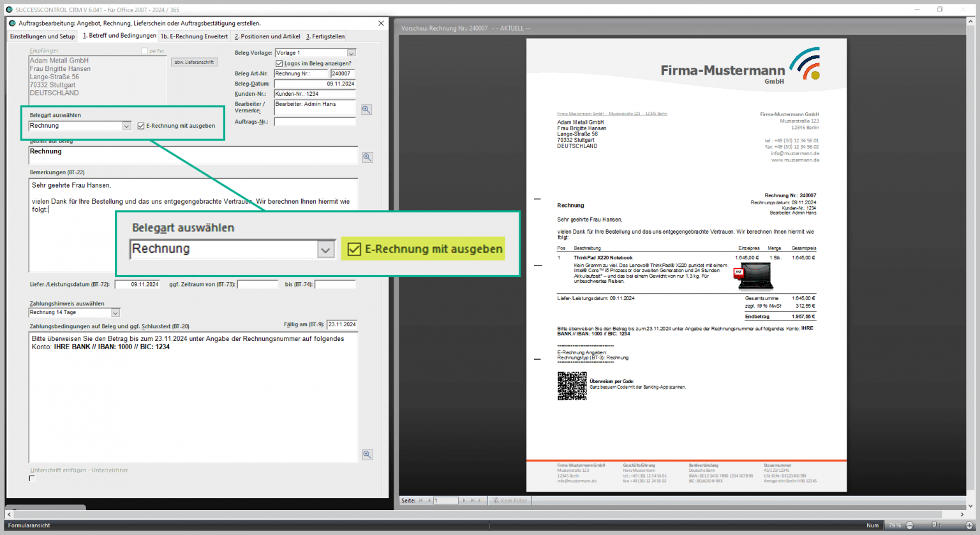Open the magnifier below Zahlungsbedingungen text
The height and width of the screenshot is (535, 980).
pyautogui.click(x=367, y=454)
